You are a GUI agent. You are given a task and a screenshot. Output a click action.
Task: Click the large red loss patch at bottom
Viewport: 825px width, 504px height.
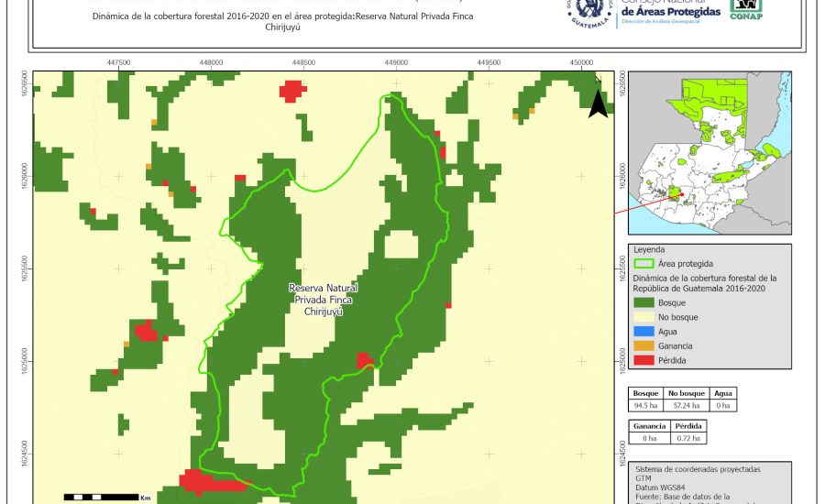[209, 481]
